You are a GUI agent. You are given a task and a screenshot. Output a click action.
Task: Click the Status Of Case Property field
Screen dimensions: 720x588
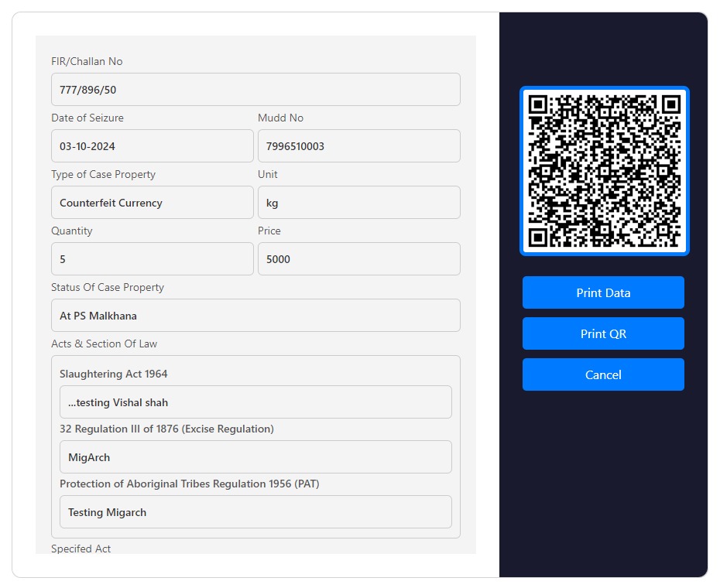(255, 316)
